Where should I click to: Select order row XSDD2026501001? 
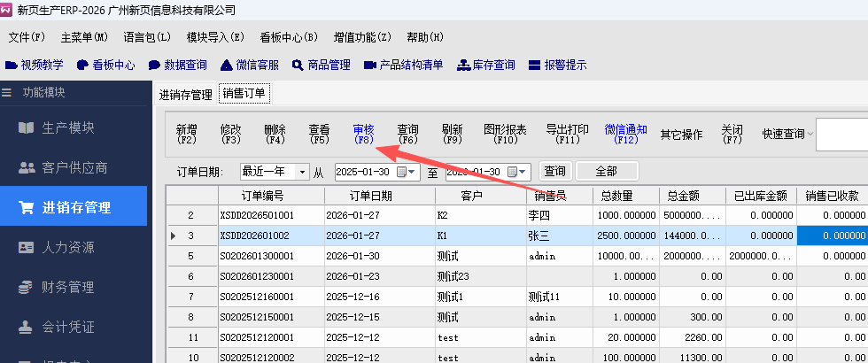coord(268,215)
